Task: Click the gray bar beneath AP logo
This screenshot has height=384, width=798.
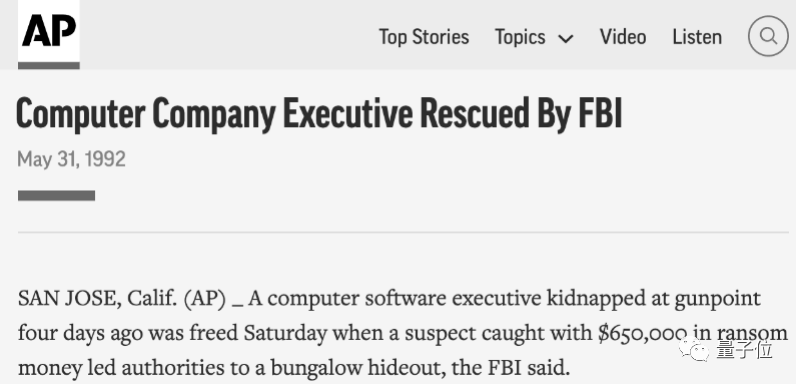Action: pos(49,66)
